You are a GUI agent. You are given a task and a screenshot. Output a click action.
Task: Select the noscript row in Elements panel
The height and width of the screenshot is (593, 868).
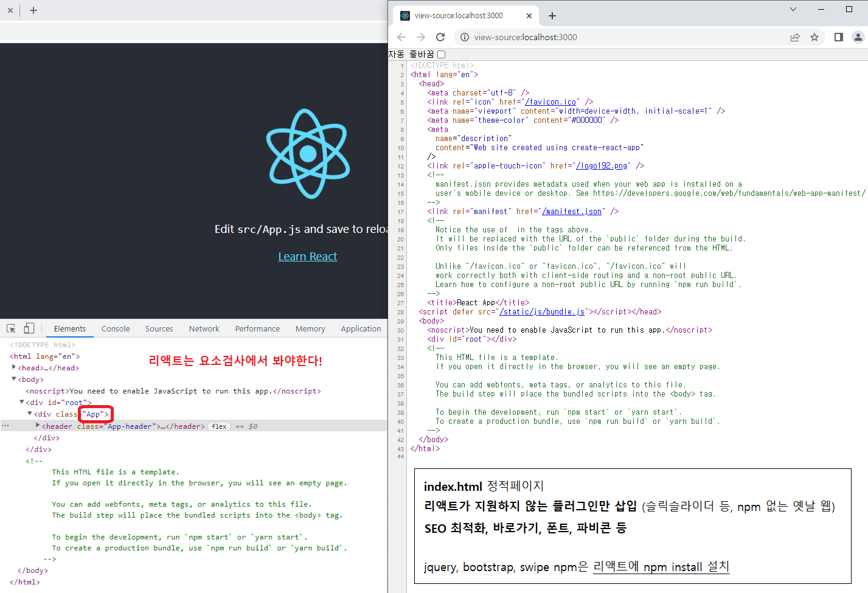pos(193,391)
